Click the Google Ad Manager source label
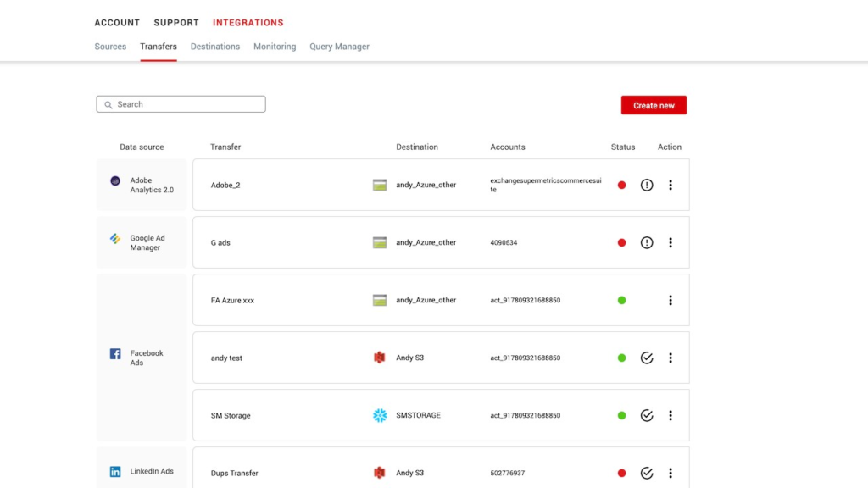Image resolution: width=868 pixels, height=488 pixels. click(147, 242)
